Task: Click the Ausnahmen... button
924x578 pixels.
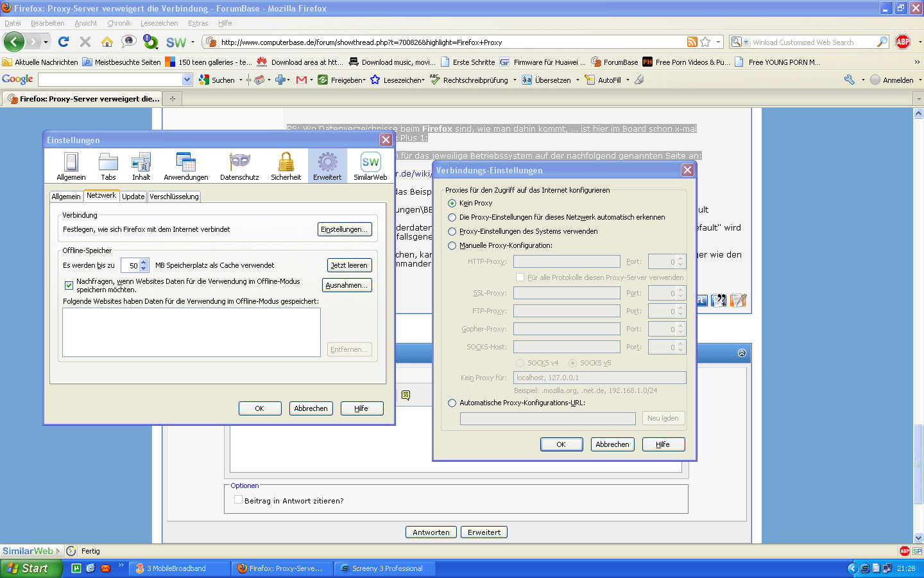Action: [346, 285]
